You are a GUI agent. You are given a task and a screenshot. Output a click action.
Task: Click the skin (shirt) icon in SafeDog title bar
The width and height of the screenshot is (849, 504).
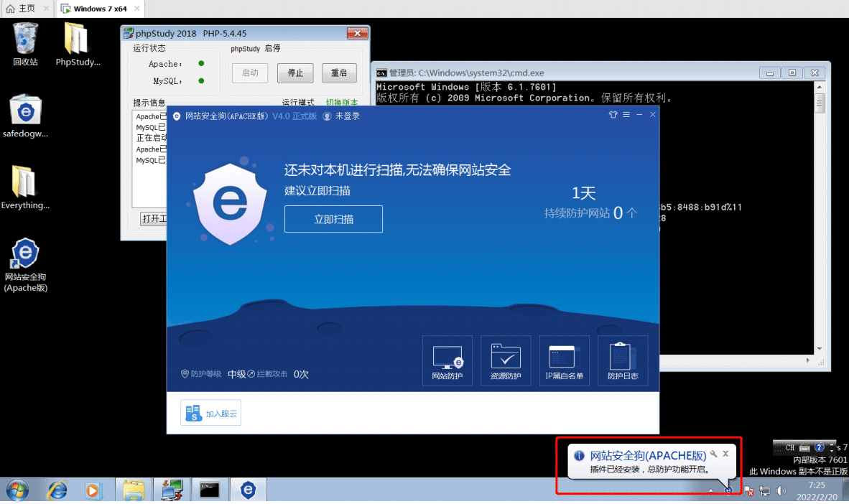pyautogui.click(x=613, y=115)
